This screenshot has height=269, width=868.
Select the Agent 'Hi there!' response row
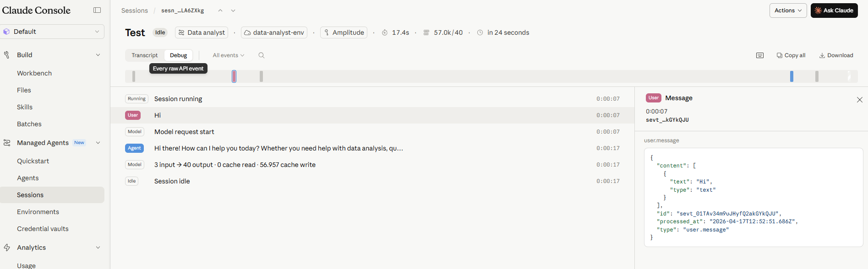click(372, 148)
